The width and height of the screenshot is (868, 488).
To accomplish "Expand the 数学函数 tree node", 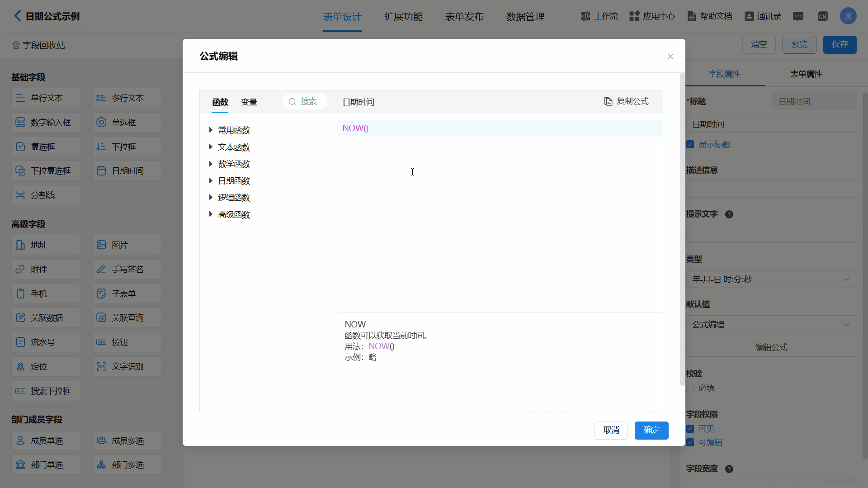I will [211, 164].
